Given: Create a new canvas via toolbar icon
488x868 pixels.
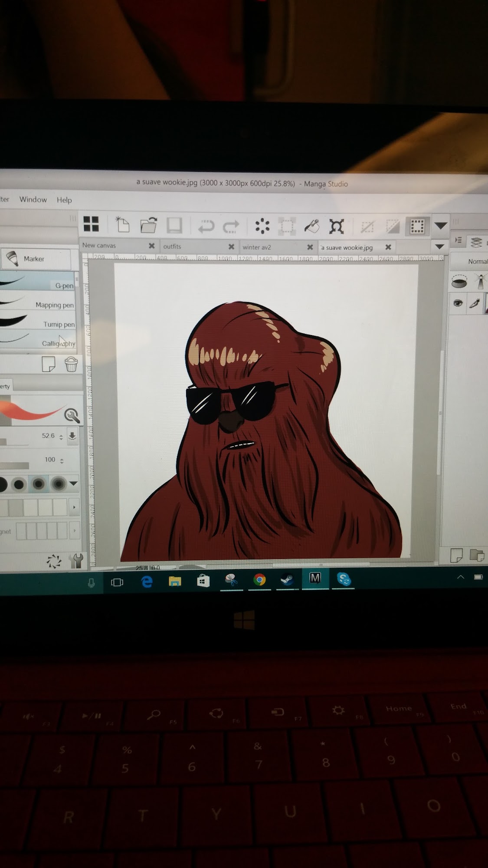Looking at the screenshot, I should (122, 225).
